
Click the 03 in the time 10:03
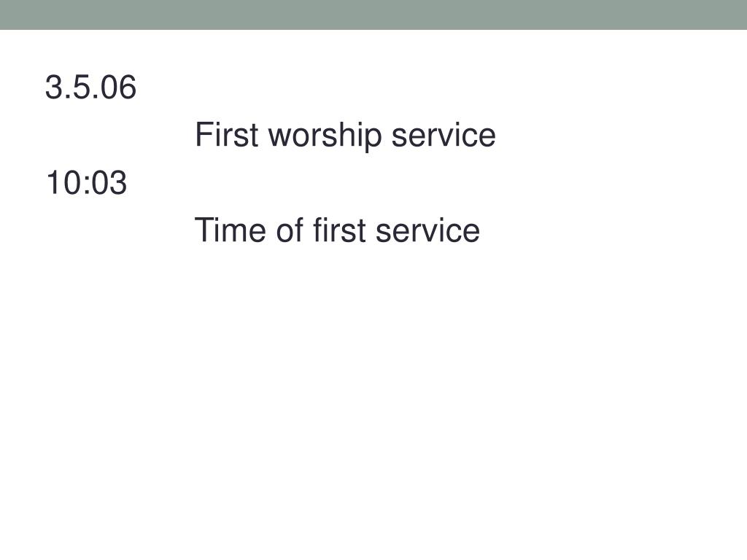click(109, 182)
